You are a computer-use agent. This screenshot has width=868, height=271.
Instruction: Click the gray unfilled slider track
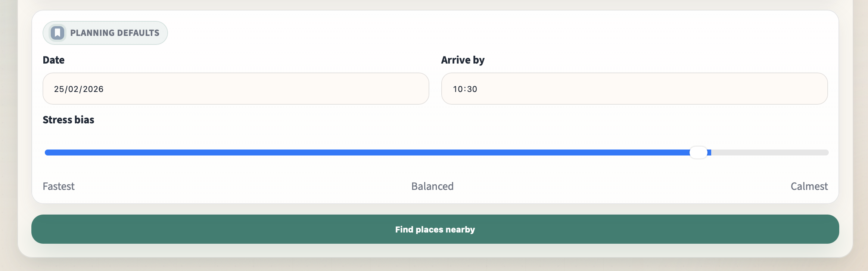pyautogui.click(x=769, y=153)
